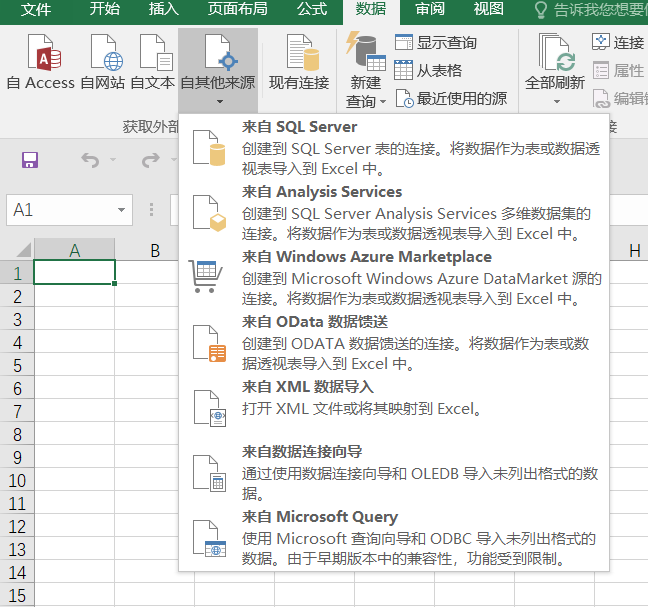Image resolution: width=648 pixels, height=607 pixels.
Task: Click the 数据连接向导 wizard icon
Action: coord(209,474)
